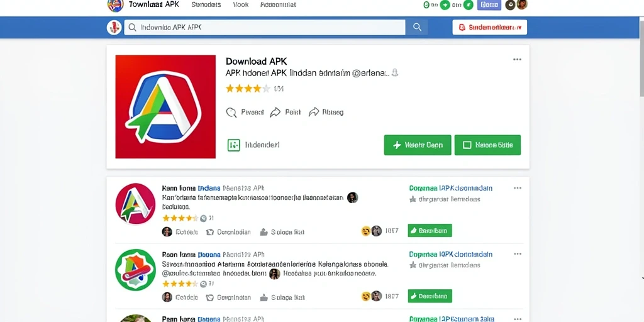Click the 'Peraeal' comment bubble icon
The height and width of the screenshot is (322, 644).
point(231,112)
